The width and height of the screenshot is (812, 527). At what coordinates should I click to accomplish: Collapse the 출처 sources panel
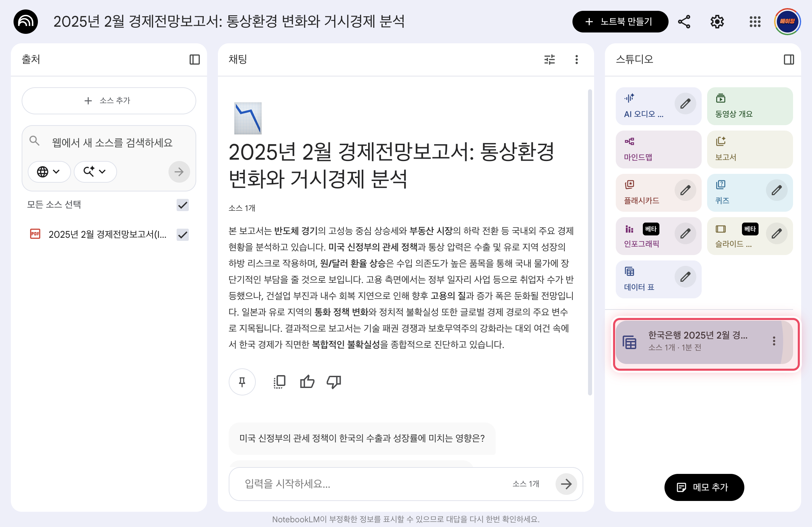pos(195,59)
